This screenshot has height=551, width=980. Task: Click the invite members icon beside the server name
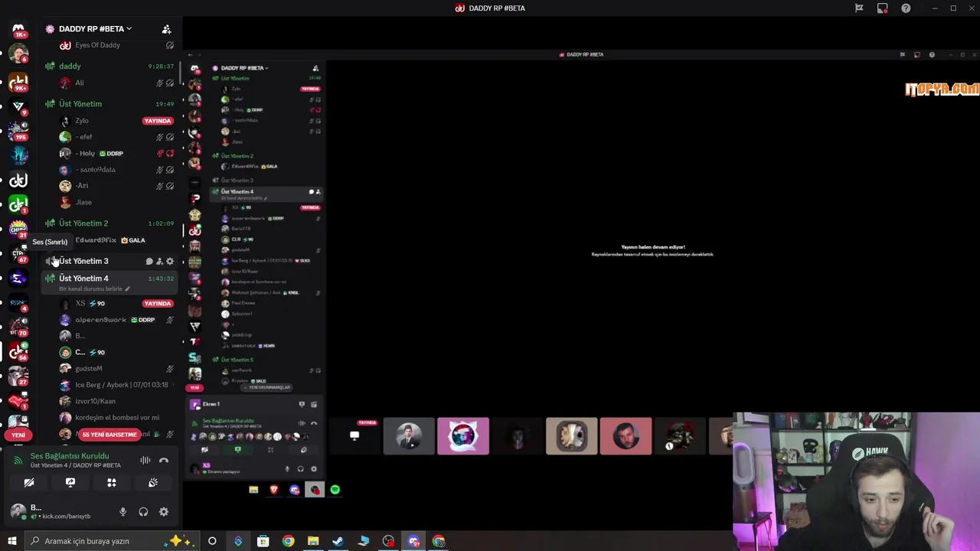pyautogui.click(x=166, y=29)
